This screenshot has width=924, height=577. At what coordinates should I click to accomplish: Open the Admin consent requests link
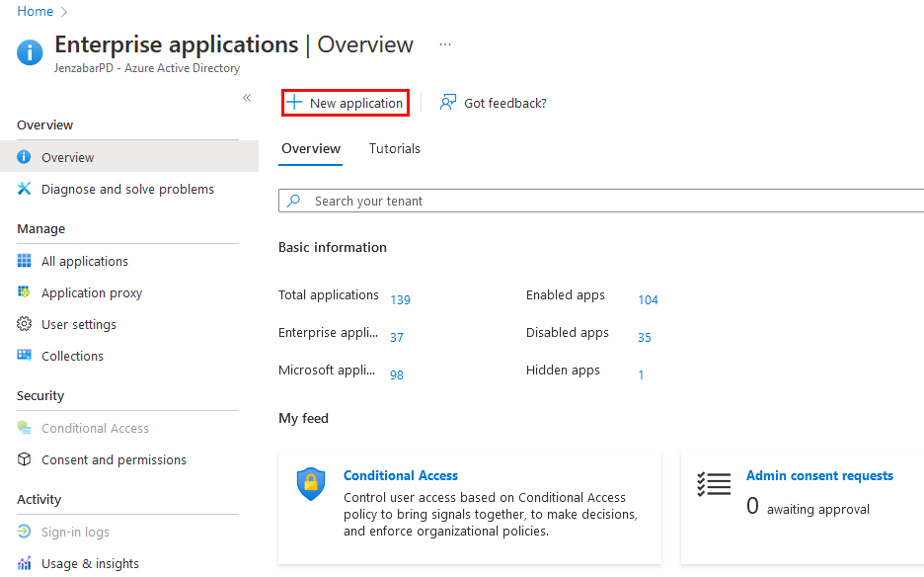pyautogui.click(x=819, y=475)
